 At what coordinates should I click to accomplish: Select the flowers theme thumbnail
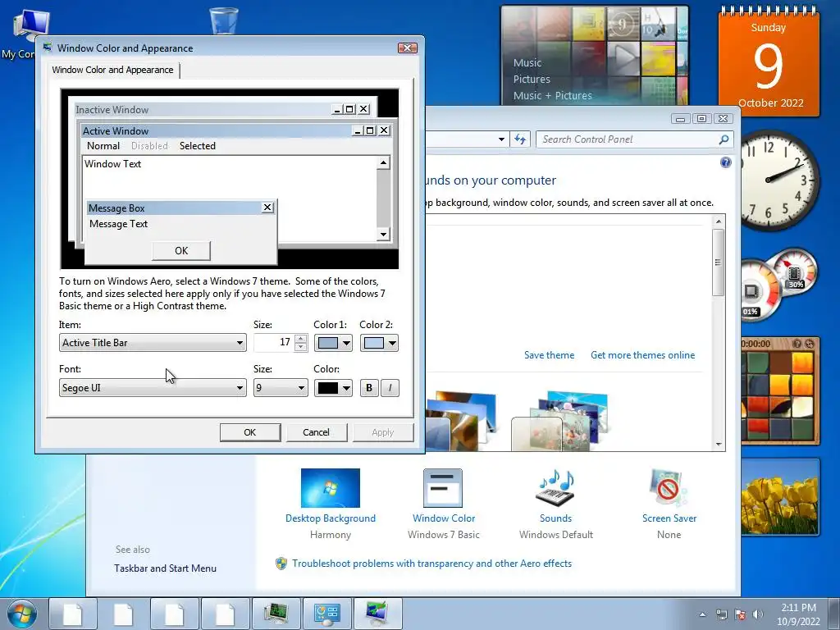pos(559,421)
